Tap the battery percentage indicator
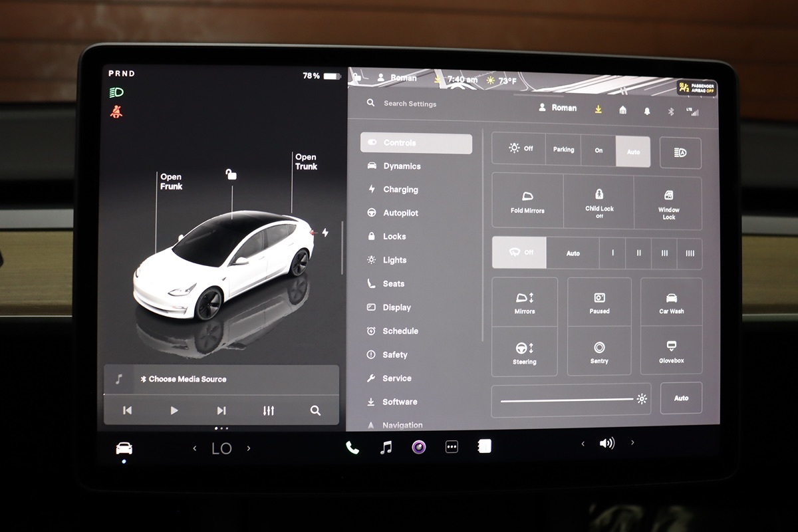This screenshot has width=798, height=532. 321,76
